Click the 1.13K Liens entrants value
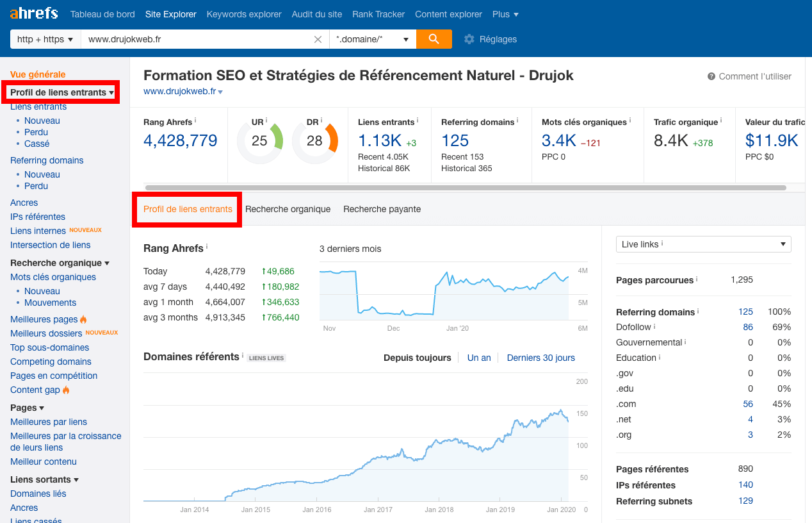The image size is (812, 523). tap(380, 140)
